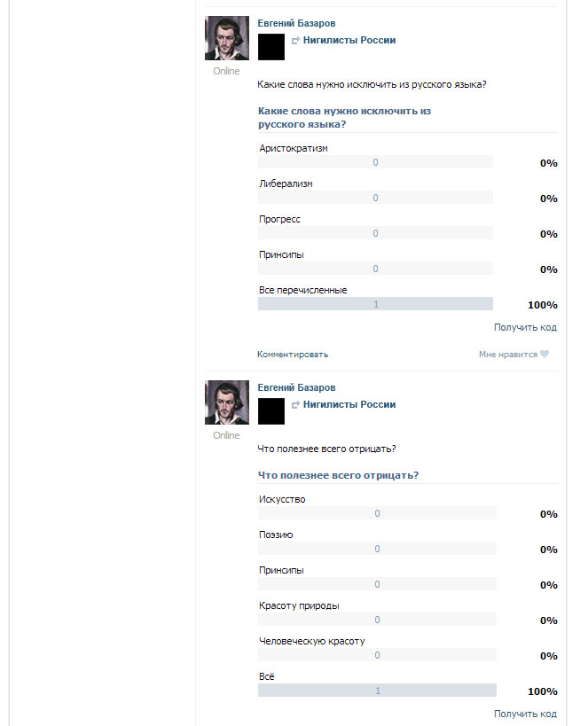Open Базаров's portrait avatar in first post

(x=227, y=38)
